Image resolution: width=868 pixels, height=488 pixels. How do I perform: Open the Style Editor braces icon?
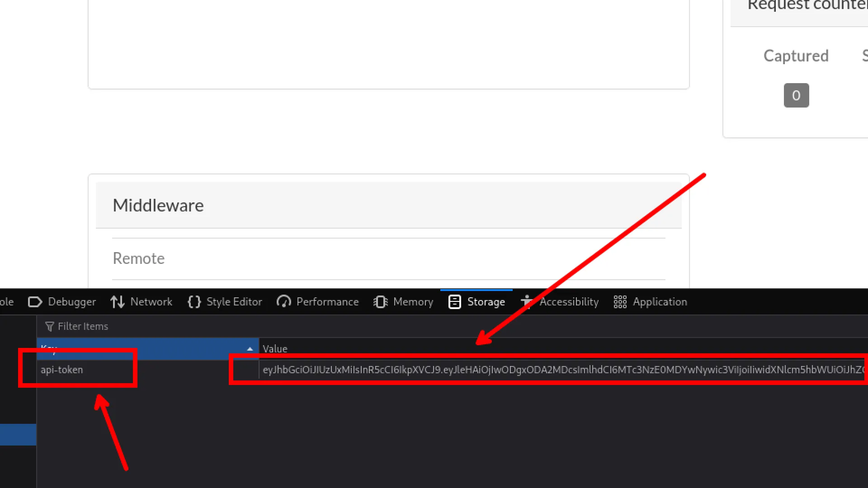(x=194, y=302)
